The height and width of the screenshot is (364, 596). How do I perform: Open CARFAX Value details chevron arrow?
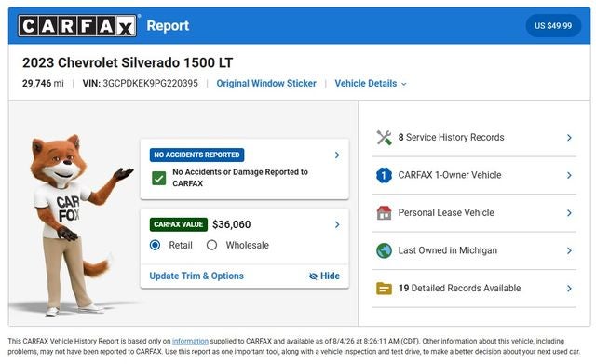(x=337, y=224)
